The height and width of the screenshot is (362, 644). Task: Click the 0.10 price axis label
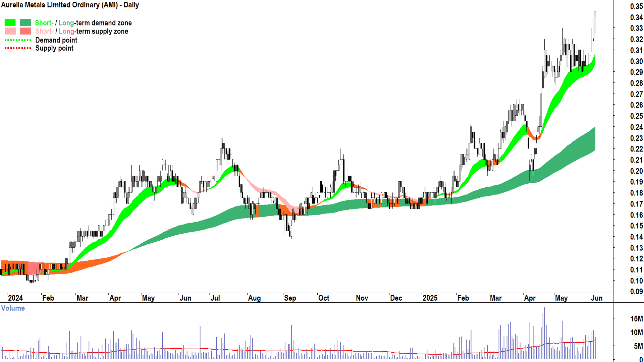coord(636,281)
